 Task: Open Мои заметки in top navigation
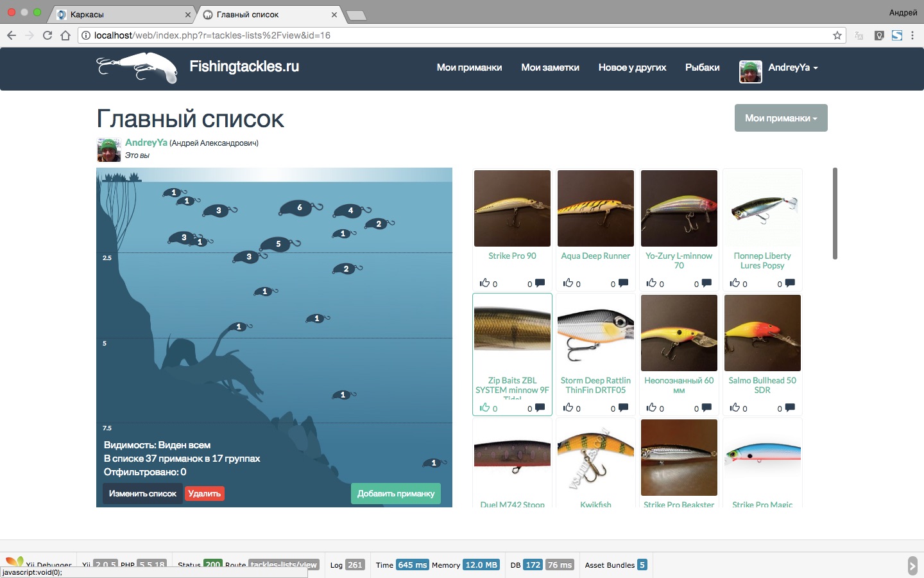550,67
